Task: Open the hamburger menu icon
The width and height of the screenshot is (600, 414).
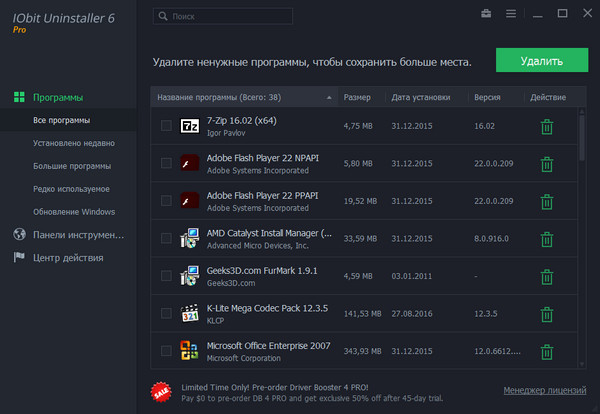Action: 511,15
